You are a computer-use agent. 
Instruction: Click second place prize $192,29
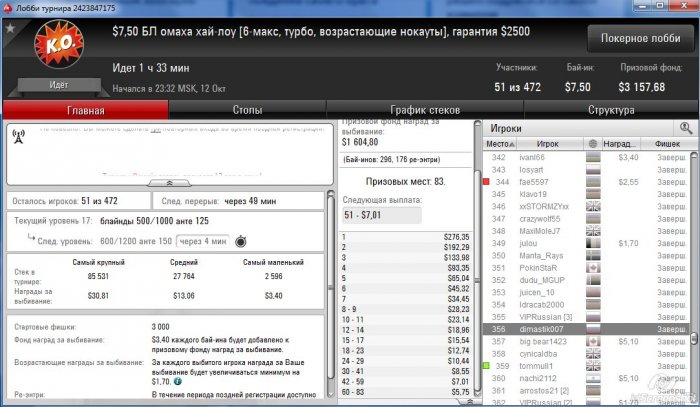click(456, 247)
